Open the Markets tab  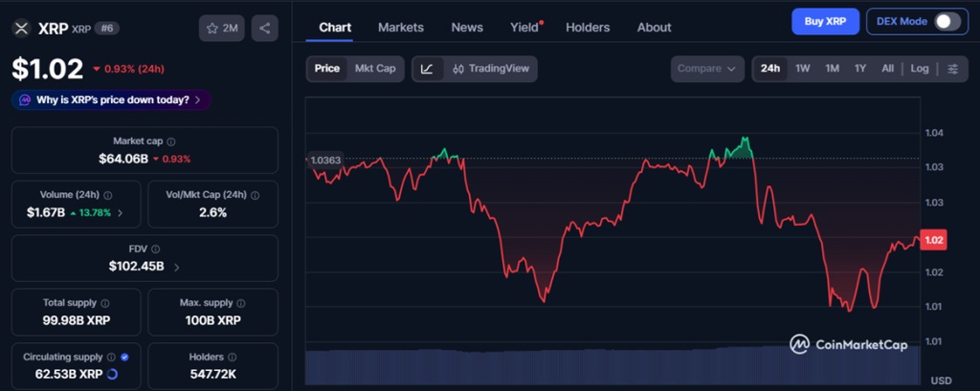click(x=401, y=28)
